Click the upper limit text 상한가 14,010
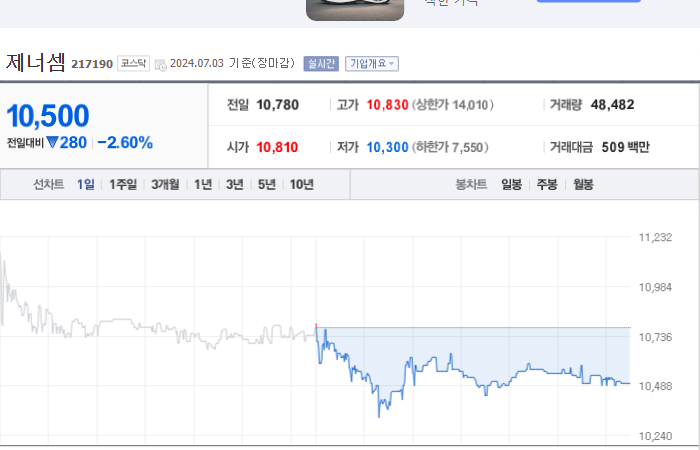The height and width of the screenshot is (450, 700). click(x=453, y=105)
